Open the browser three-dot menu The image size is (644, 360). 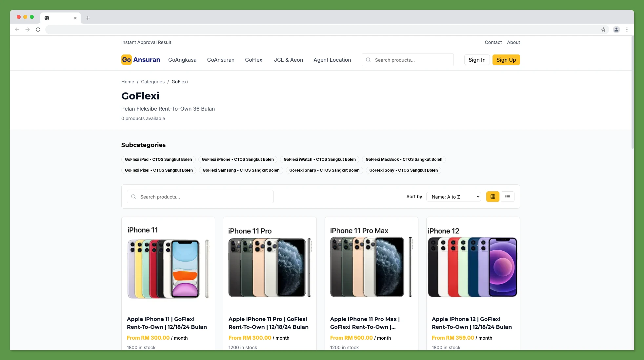[x=627, y=30]
